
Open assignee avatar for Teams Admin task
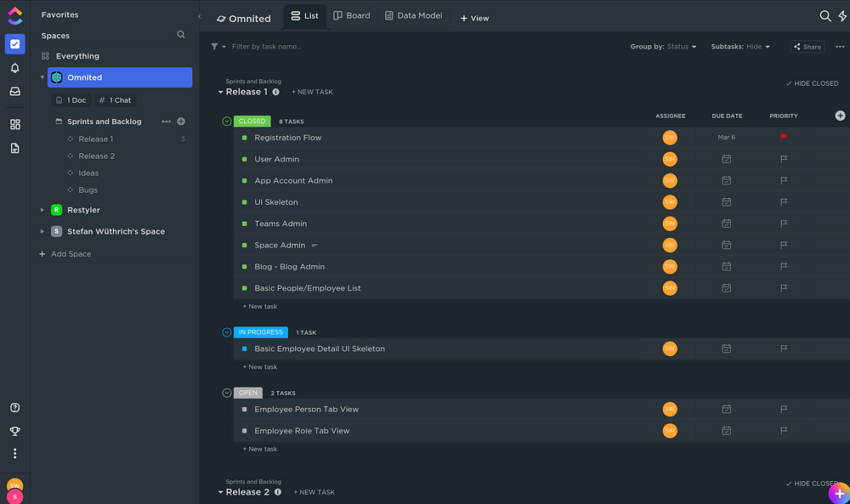[x=670, y=224]
